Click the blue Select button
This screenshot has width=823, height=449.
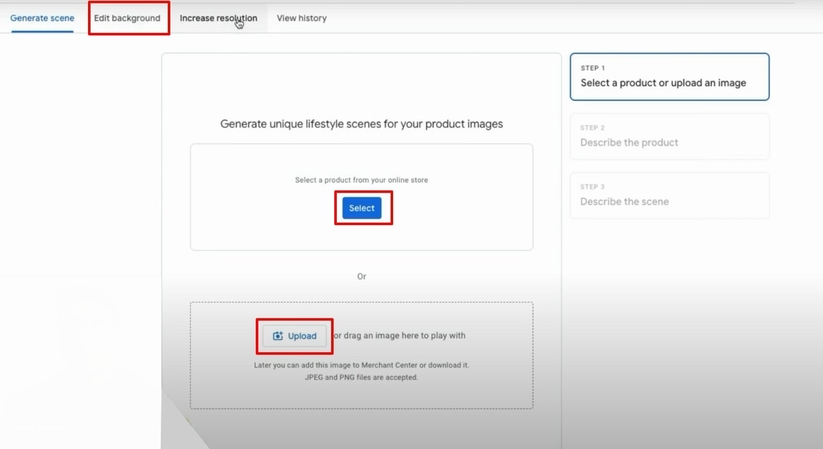(x=362, y=208)
